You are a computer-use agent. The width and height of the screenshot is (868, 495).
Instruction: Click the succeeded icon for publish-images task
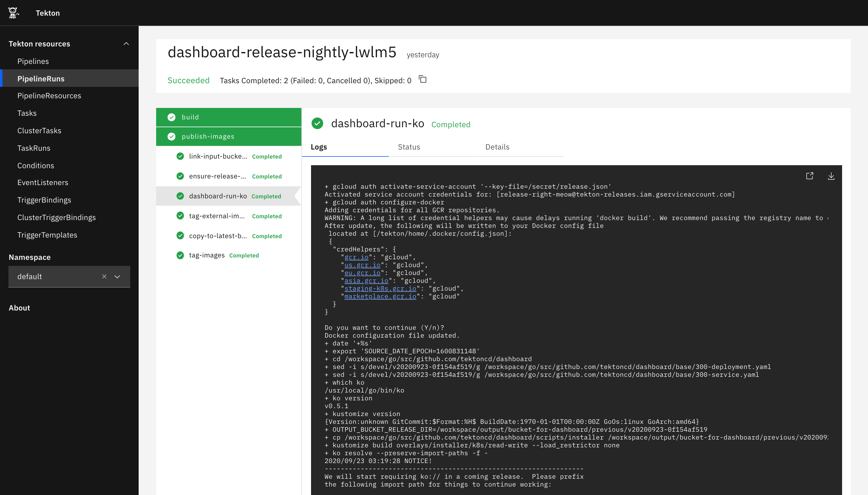[x=171, y=137]
